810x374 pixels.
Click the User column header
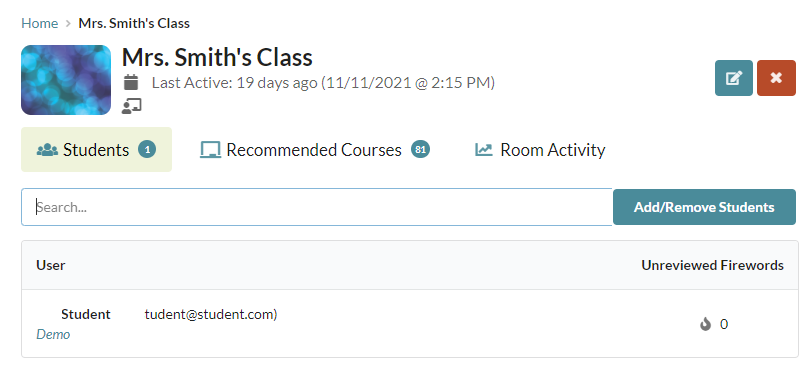[51, 265]
